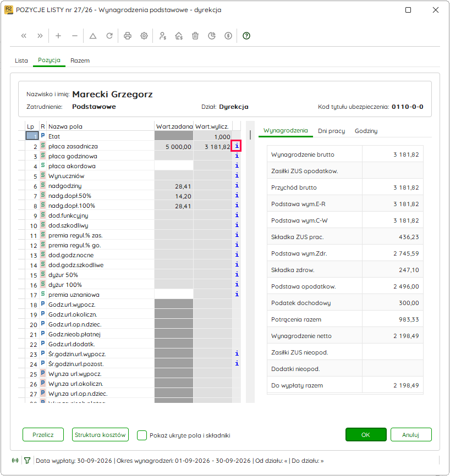Select the Wynagrodzenia tab
The image size is (450, 476).
click(286, 130)
